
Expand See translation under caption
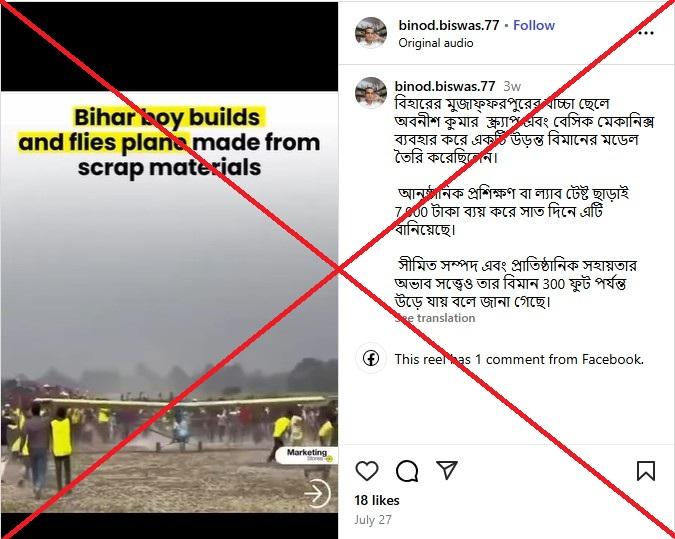[x=435, y=318]
